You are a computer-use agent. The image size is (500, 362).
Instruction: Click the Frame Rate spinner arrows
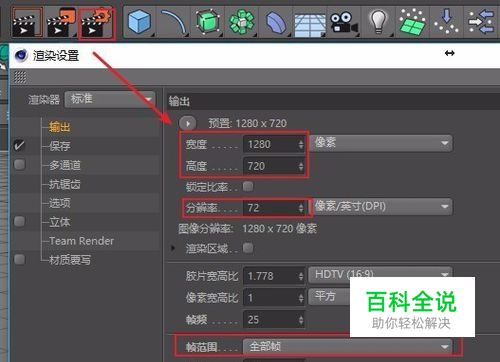pos(301,320)
